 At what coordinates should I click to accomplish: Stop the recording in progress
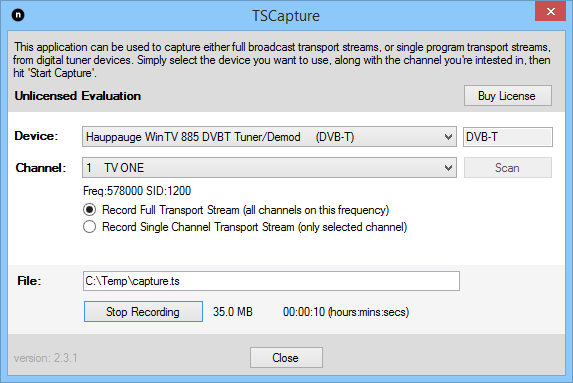[x=143, y=312]
